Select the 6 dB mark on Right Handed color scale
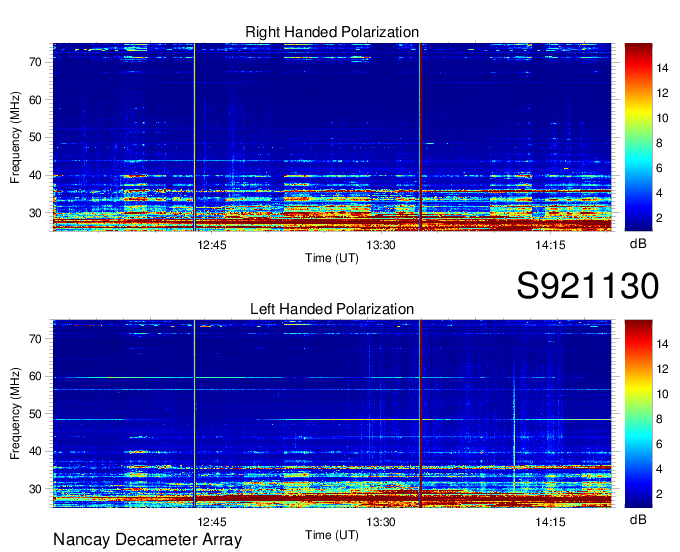Image resolution: width=680 pixels, height=552 pixels. [x=659, y=168]
